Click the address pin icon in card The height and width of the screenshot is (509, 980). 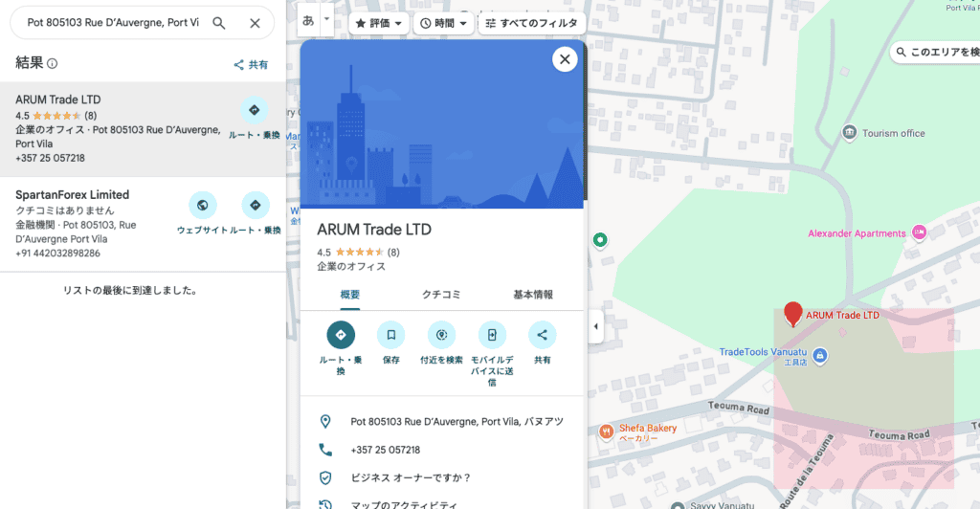[325, 422]
